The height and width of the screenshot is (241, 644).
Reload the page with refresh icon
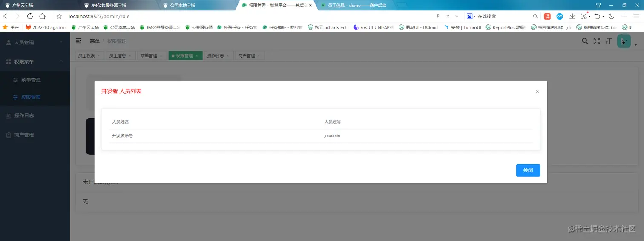pos(30,16)
